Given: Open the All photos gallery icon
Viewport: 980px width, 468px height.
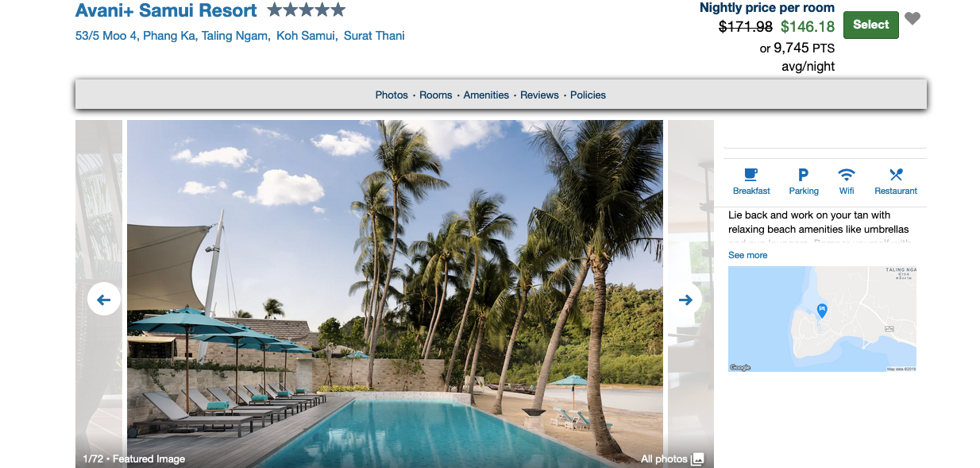Looking at the screenshot, I should click(x=698, y=458).
